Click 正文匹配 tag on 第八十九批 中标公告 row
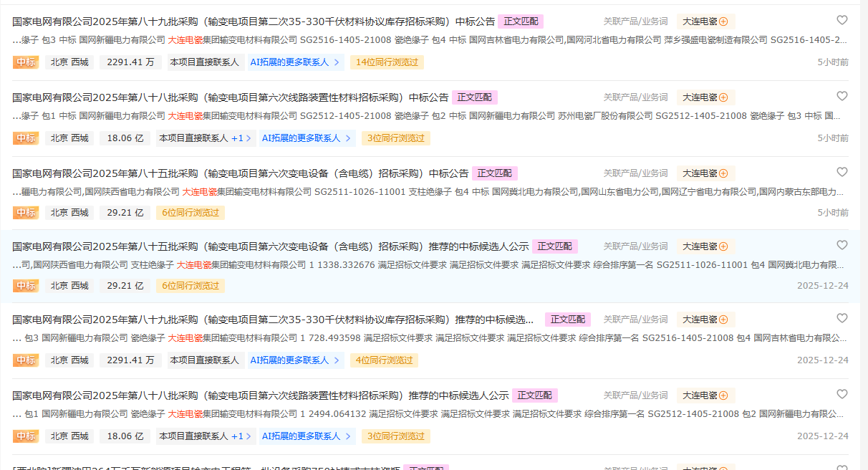This screenshot has height=470, width=868. click(521, 21)
